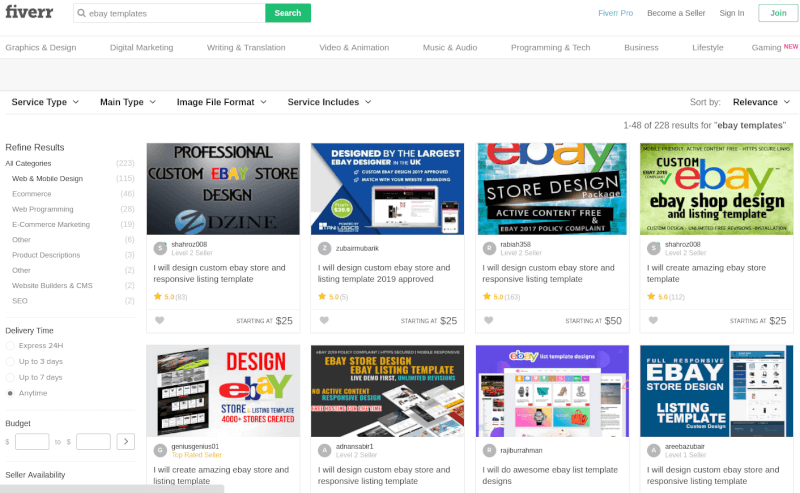Click horizontal scrollbar at page bottom
The image size is (800, 493).
(112, 489)
